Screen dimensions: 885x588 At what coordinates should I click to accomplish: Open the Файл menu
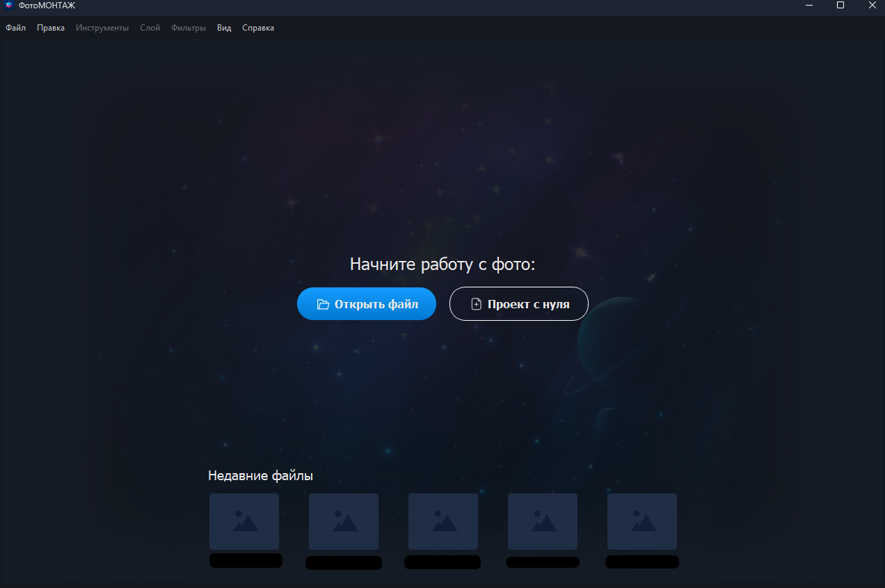[15, 28]
